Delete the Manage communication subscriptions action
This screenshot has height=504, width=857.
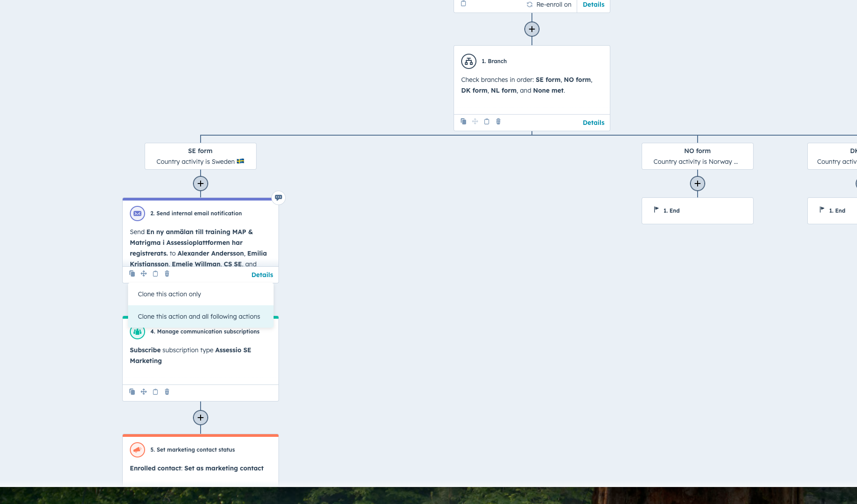coord(167,392)
